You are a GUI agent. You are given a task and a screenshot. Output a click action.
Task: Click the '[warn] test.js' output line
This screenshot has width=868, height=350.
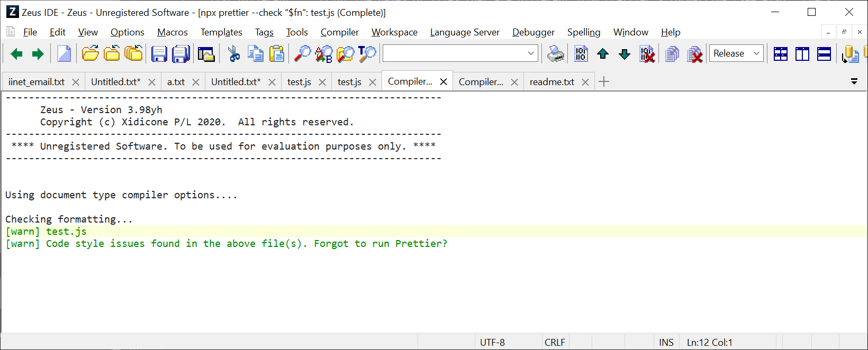click(46, 232)
